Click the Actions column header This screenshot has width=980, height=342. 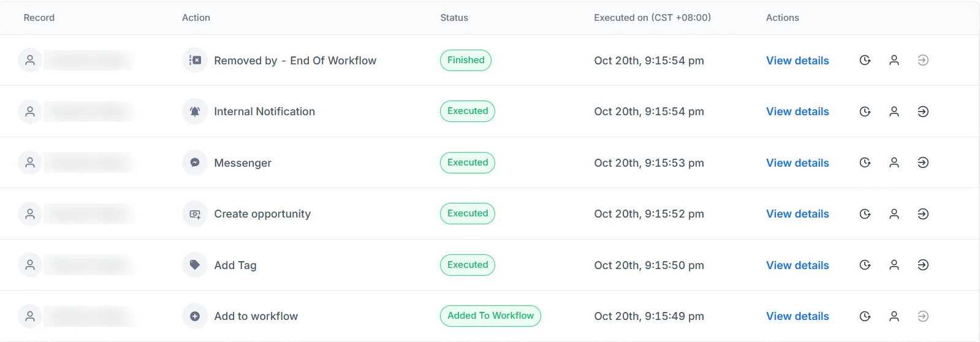tap(783, 18)
